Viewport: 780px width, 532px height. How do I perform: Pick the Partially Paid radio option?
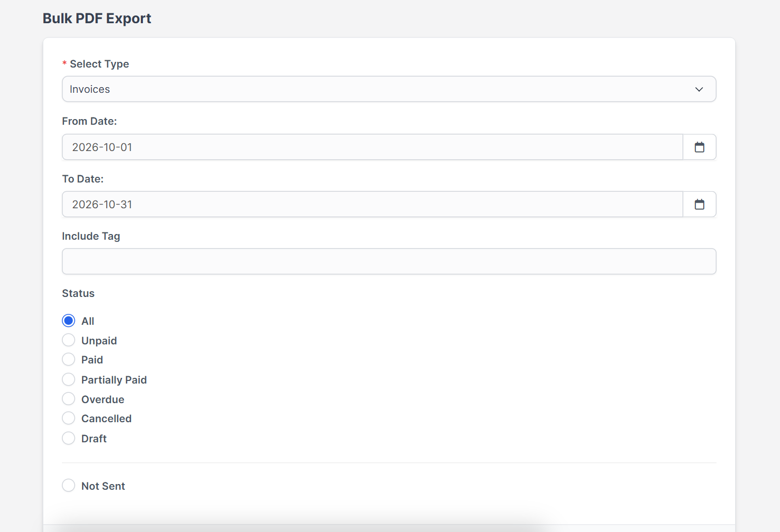[x=69, y=379]
